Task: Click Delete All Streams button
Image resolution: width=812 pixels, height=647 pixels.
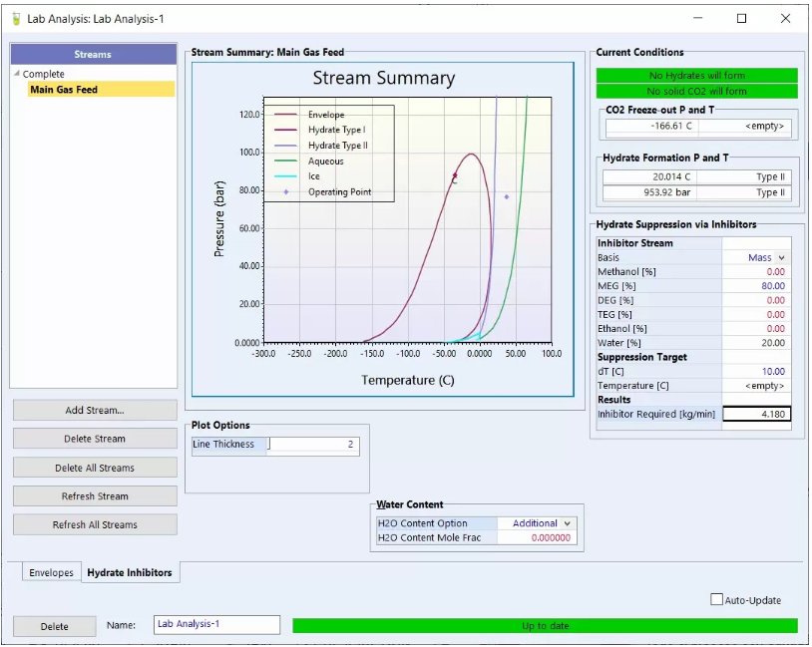Action: [x=95, y=468]
